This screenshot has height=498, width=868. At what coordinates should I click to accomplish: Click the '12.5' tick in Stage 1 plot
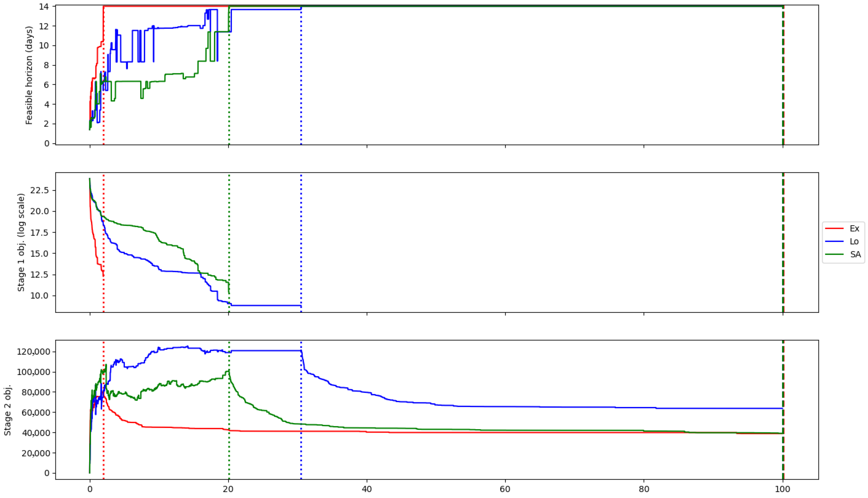tap(40, 275)
